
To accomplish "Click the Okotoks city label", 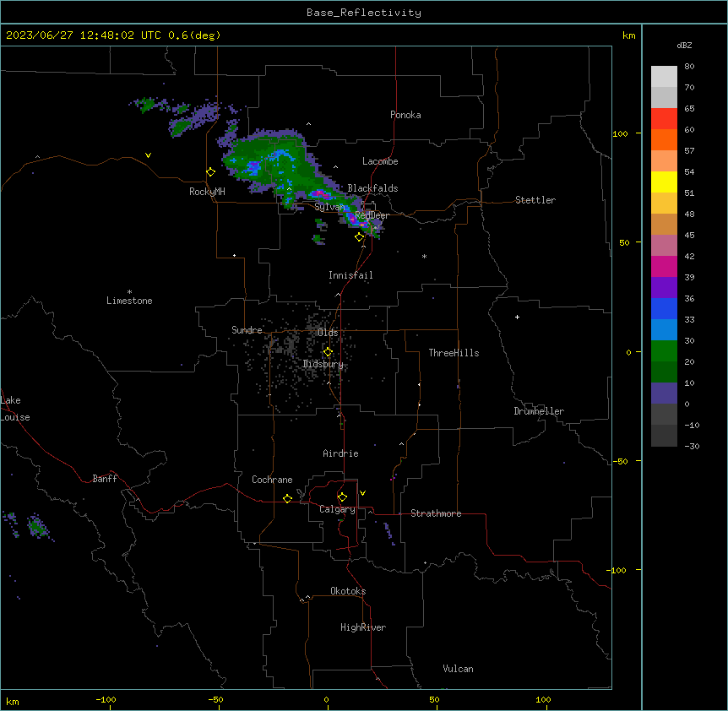I will (x=348, y=591).
